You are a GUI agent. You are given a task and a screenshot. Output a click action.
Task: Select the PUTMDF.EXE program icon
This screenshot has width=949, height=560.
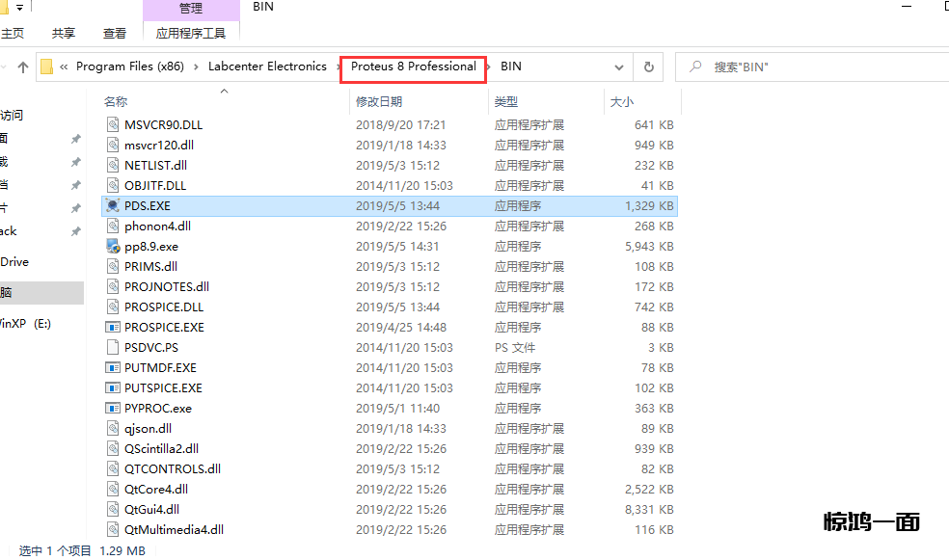[113, 368]
